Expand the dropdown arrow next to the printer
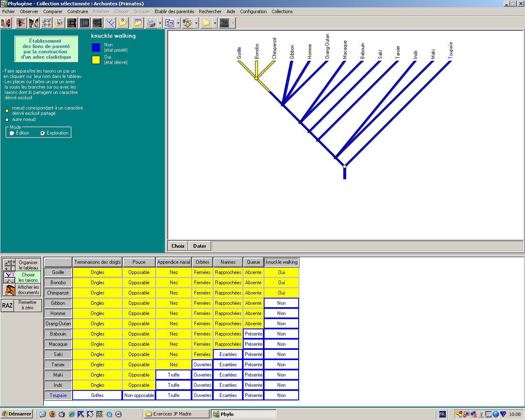This screenshot has width=525, height=420. point(160,23)
